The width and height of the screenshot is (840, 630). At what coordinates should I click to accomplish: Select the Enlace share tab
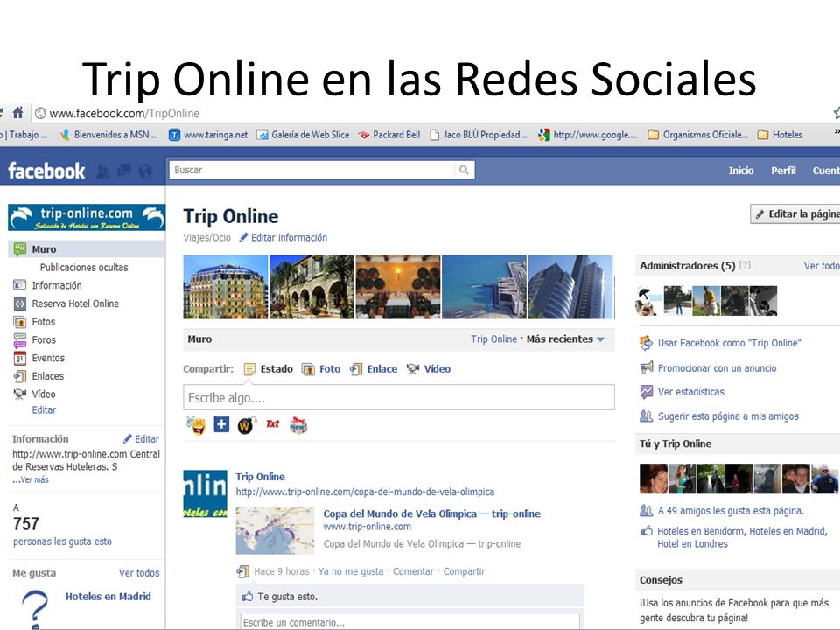coord(374,369)
